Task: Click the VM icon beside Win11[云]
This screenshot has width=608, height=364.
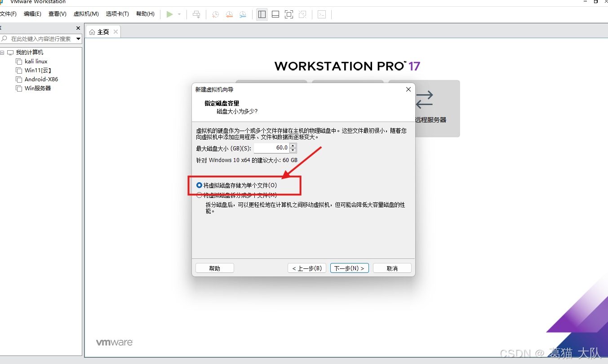Action: 19,70
